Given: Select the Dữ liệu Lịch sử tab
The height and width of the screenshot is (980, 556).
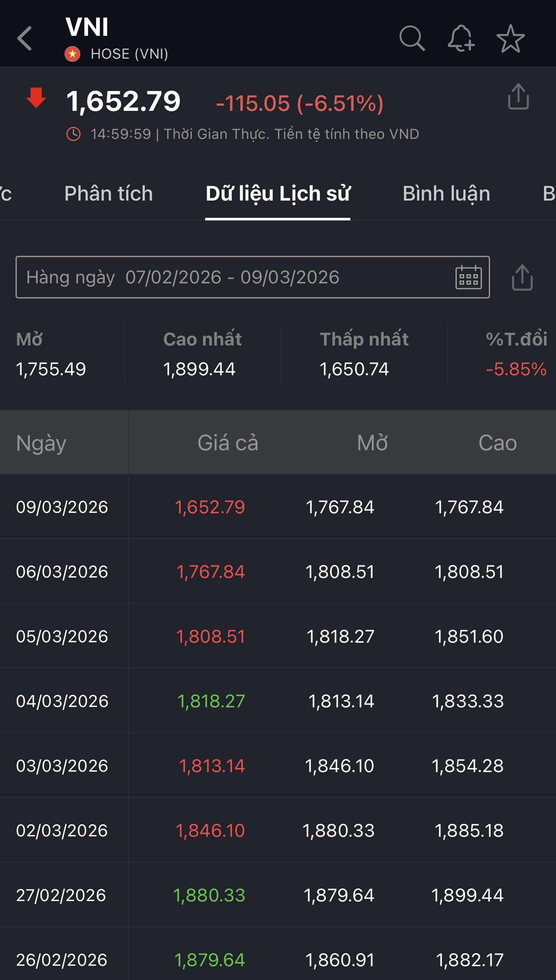Looking at the screenshot, I should click(278, 194).
